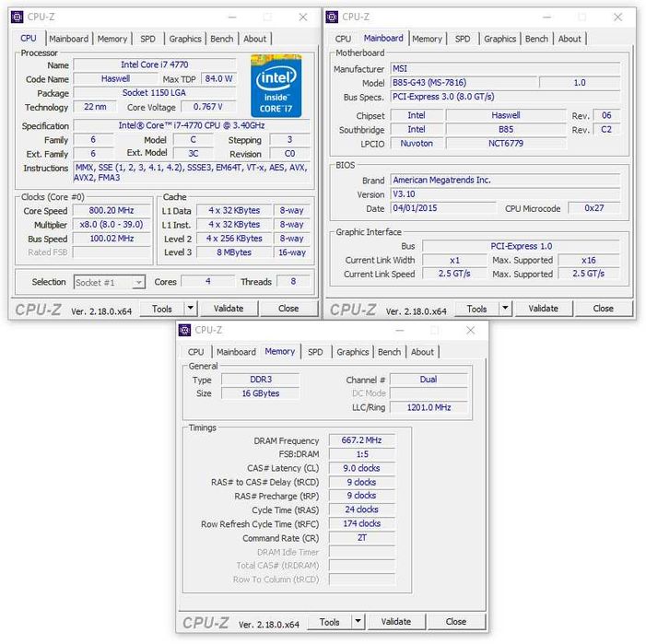Minimize the Memory window from its title bar

click(400, 330)
